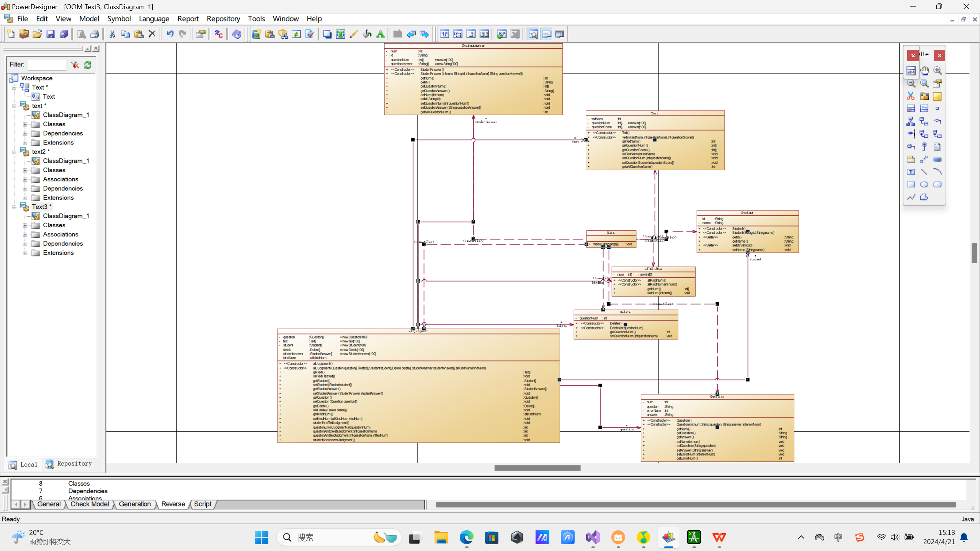Viewport: 980px width, 551px height.
Task: Open the Symbol menu
Action: tap(119, 18)
